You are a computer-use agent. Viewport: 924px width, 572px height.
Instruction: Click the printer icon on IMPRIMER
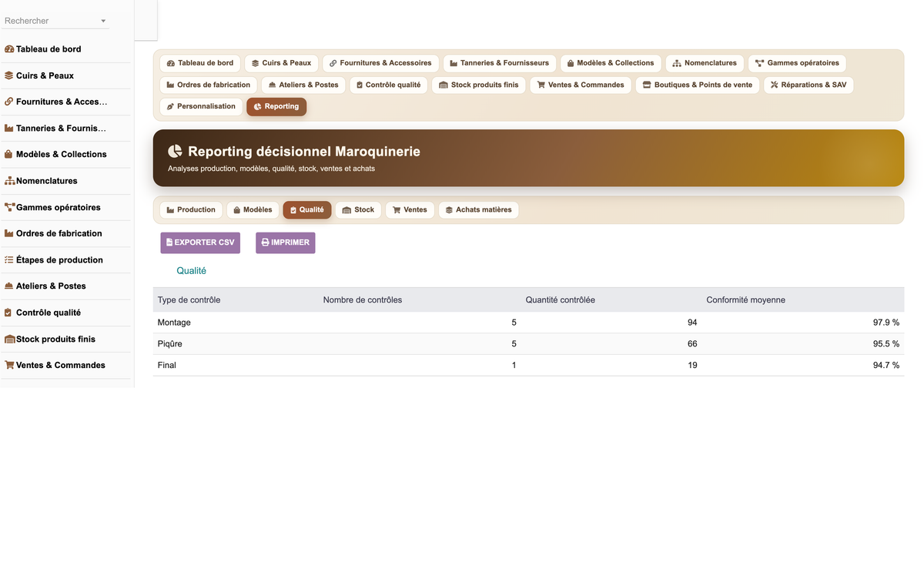[266, 243]
